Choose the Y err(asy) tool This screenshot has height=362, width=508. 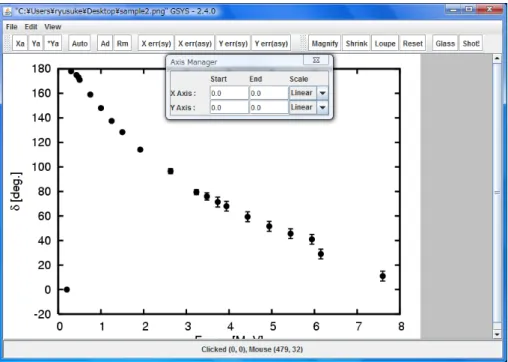pos(271,43)
